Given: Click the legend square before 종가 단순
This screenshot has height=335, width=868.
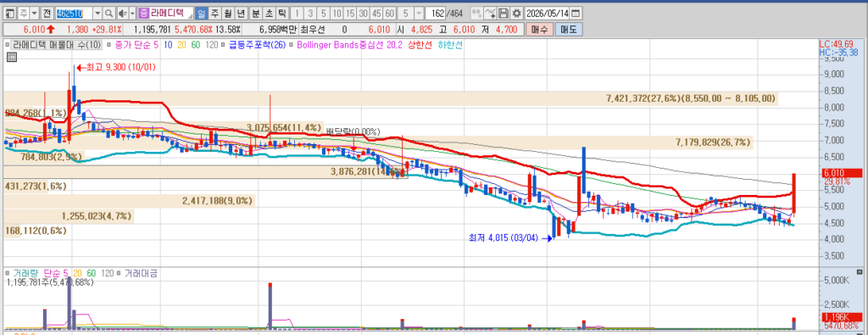Looking at the screenshot, I should (109, 46).
